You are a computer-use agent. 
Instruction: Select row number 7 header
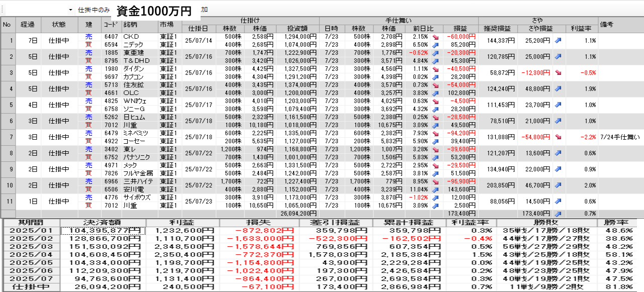tap(8, 137)
